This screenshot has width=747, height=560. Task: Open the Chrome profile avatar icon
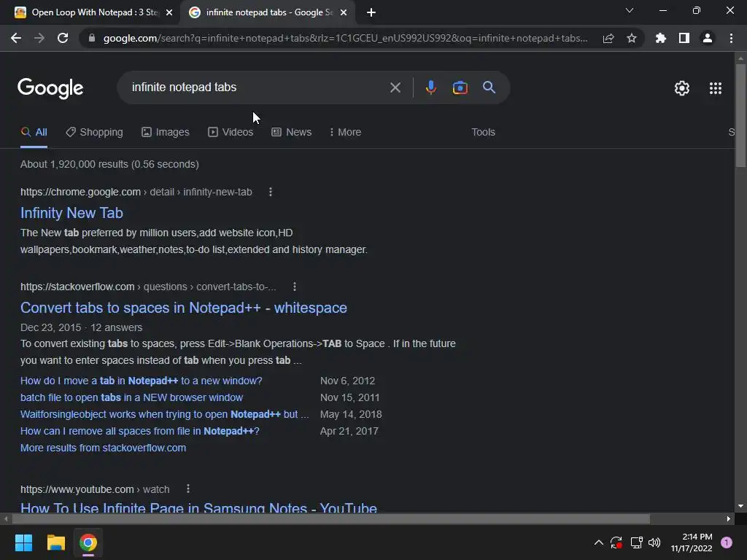708,38
